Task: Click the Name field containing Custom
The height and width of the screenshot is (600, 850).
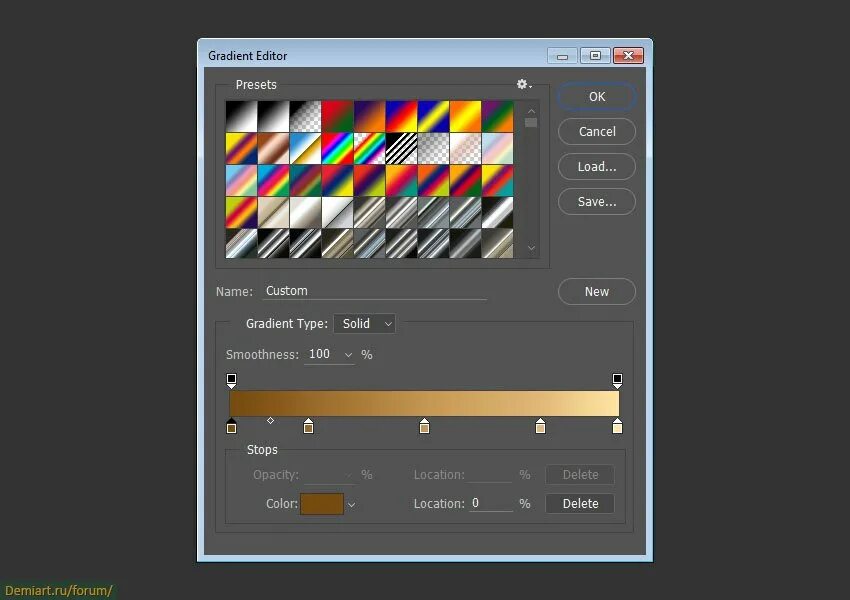Action: (375, 291)
